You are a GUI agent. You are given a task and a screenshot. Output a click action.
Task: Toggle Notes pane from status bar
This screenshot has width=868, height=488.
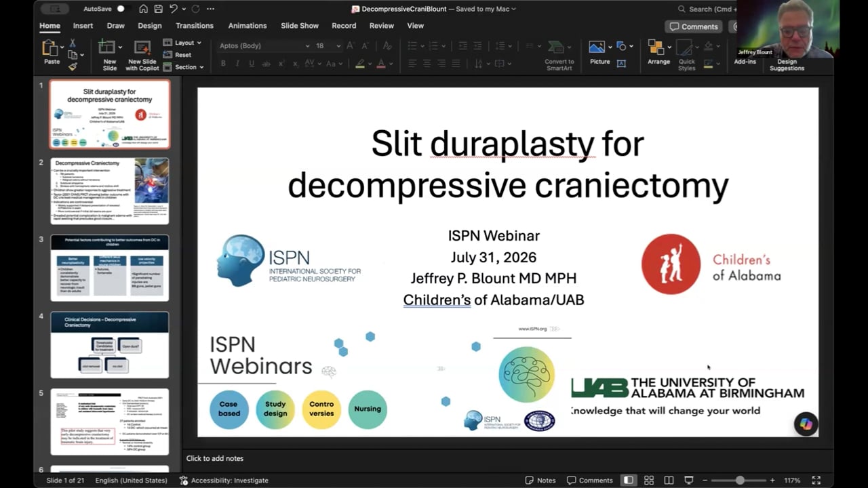[x=540, y=481]
